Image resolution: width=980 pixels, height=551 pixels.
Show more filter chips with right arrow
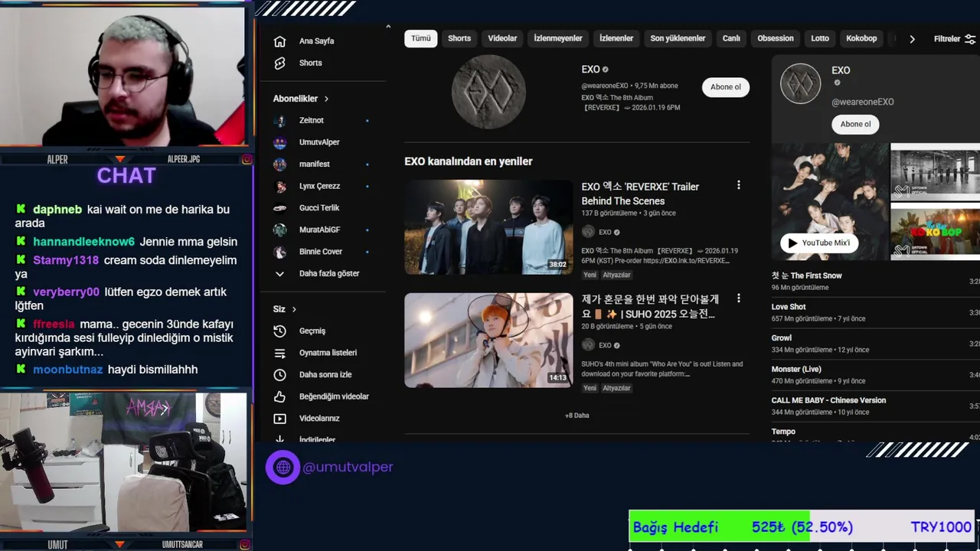pos(912,39)
